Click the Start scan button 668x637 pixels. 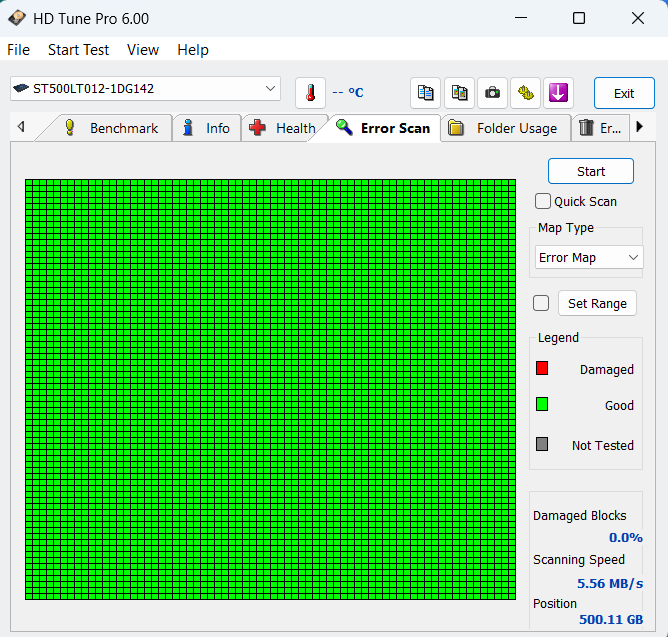point(590,171)
